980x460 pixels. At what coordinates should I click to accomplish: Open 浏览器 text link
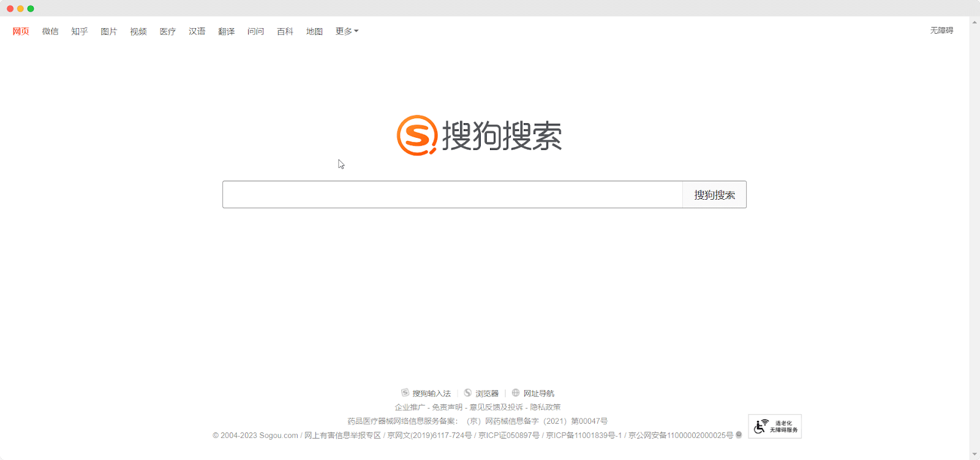click(x=487, y=393)
